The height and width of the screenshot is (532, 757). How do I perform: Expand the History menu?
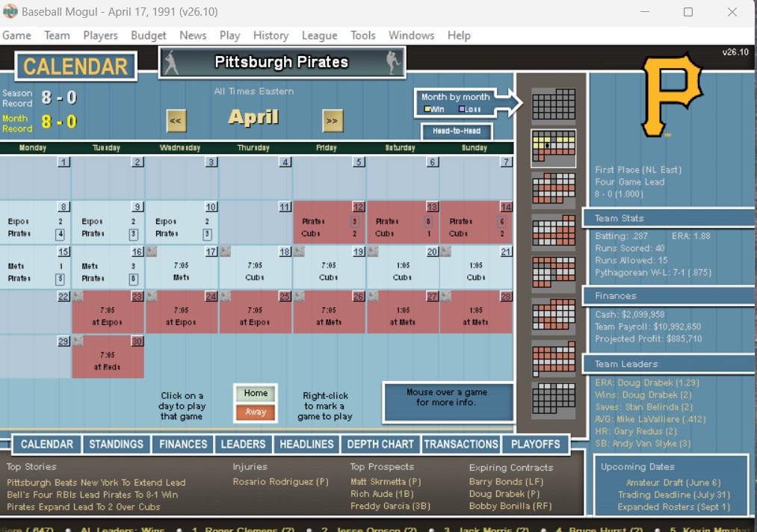click(271, 35)
